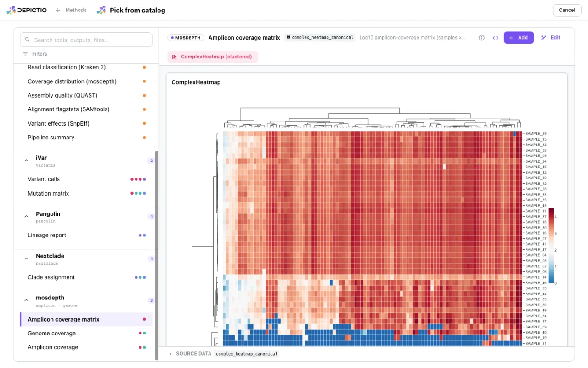Select Lineage report entry

pos(86,235)
